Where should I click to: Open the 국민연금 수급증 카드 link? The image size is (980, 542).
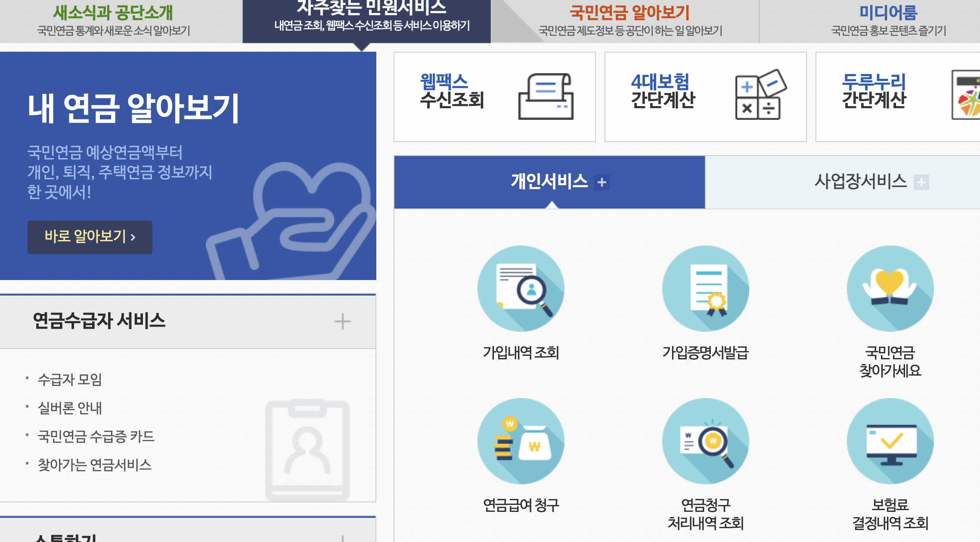(x=96, y=436)
